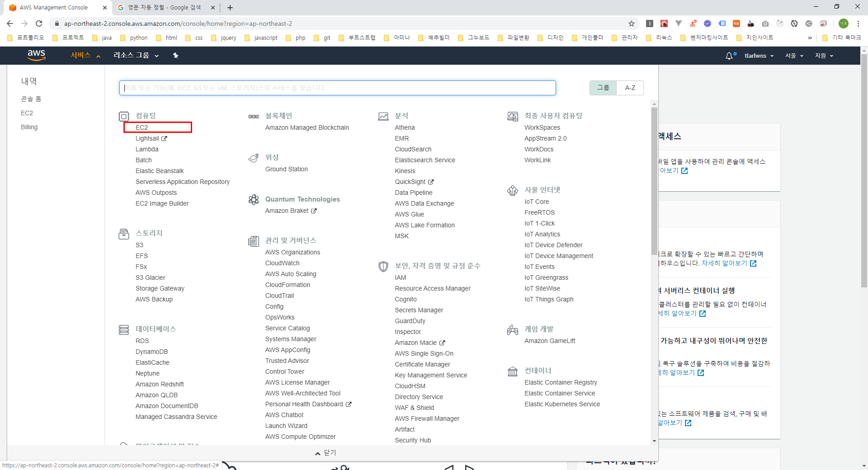This screenshot has width=868, height=470.
Task: Go back with browser back arrow
Action: 10,23
